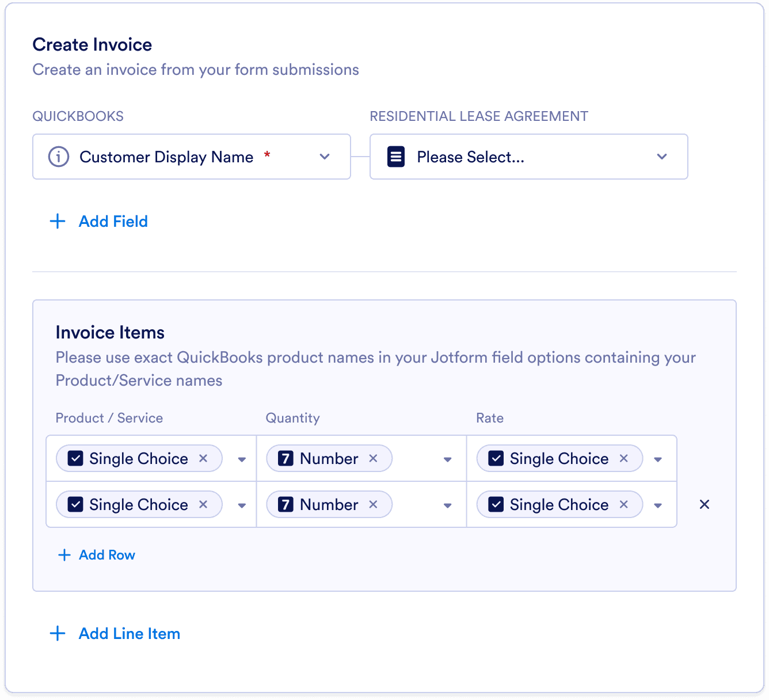Click the form document icon in Please Select field
Image resolution: width=769 pixels, height=700 pixels.
coord(395,157)
